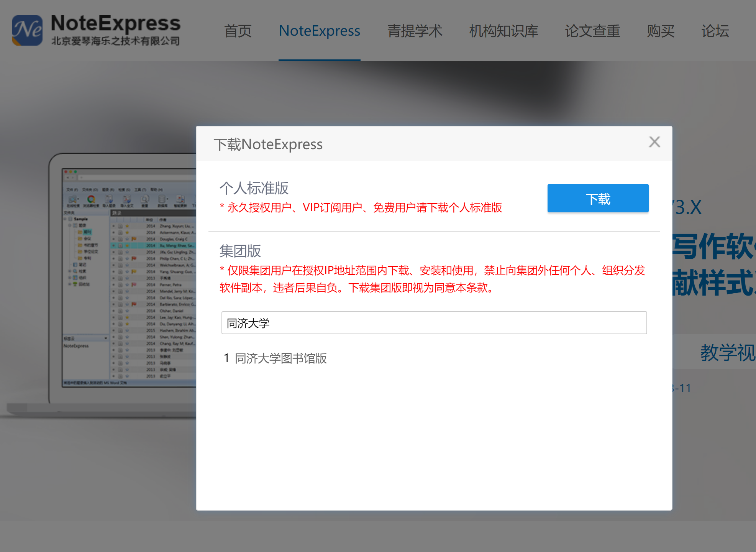This screenshot has width=756, height=552.
Task: Click the 北京爱琴海乐之技术有限公司 company name
Action: pos(115,41)
